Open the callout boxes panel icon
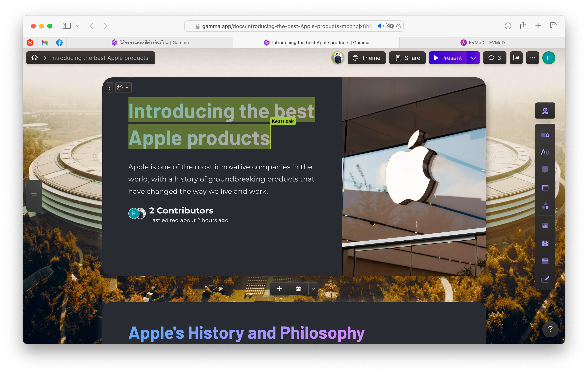The height and width of the screenshot is (374, 588). pos(545,169)
